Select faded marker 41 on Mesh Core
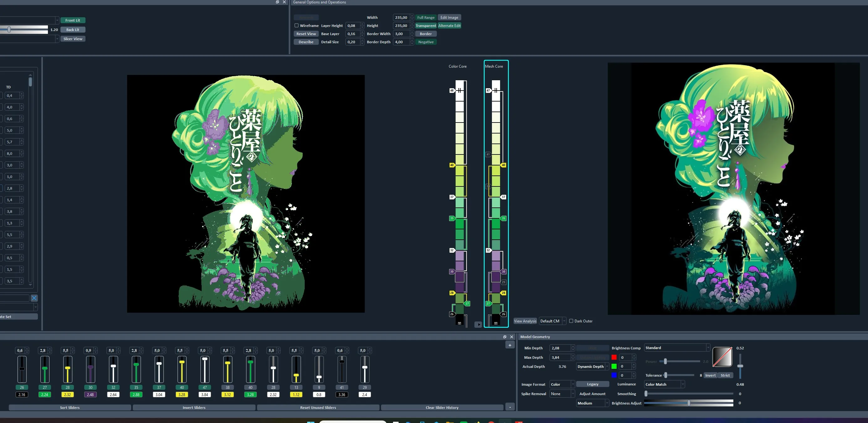Screen dimensions: 868x423 [x=488, y=154]
